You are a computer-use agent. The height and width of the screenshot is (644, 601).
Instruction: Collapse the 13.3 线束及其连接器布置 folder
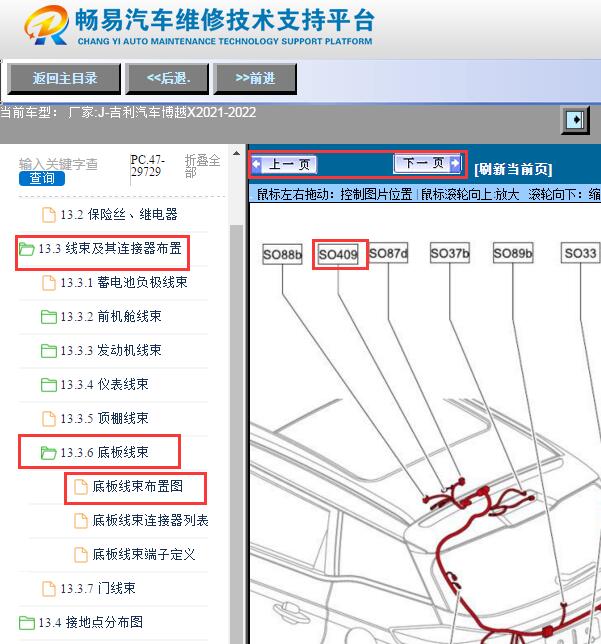(27, 248)
